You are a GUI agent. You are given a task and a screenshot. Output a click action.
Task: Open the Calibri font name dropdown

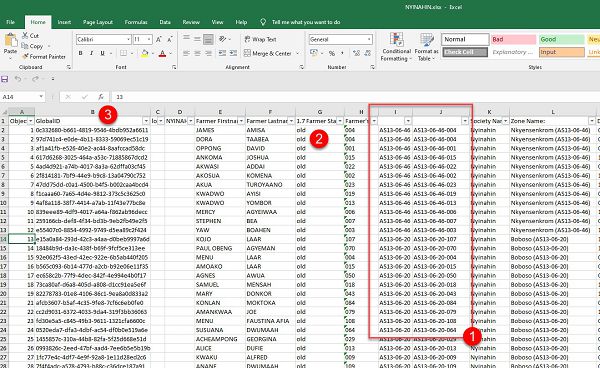128,39
